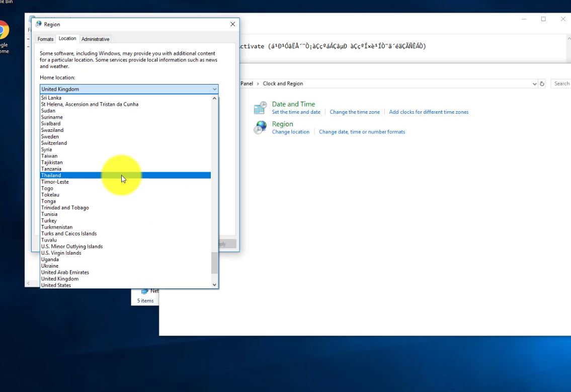Click the Control Panel search box

click(561, 84)
